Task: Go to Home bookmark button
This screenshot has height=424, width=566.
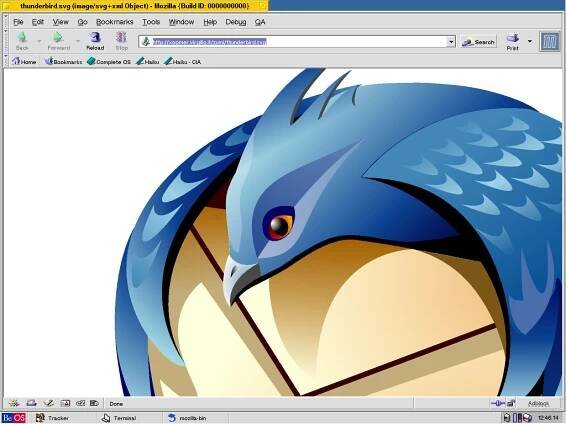Action: pos(24,62)
